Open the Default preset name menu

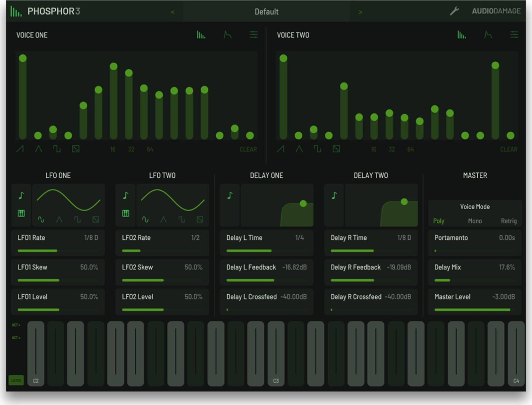click(x=266, y=12)
